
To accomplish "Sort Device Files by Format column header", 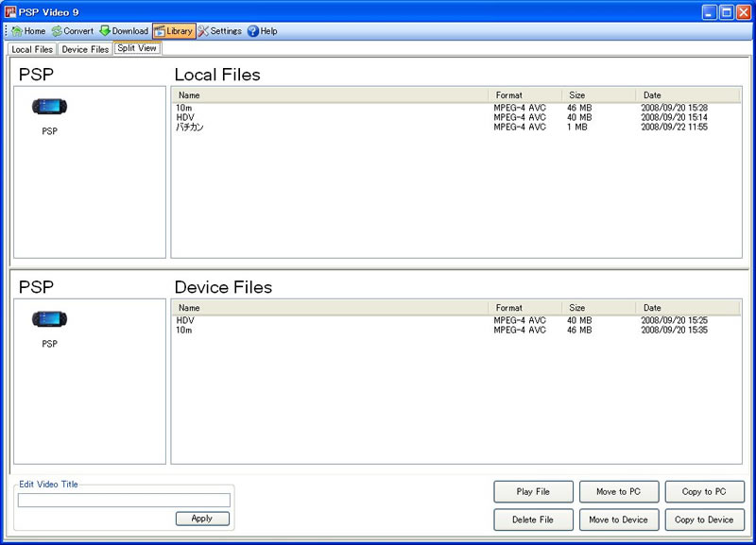I will pos(525,308).
